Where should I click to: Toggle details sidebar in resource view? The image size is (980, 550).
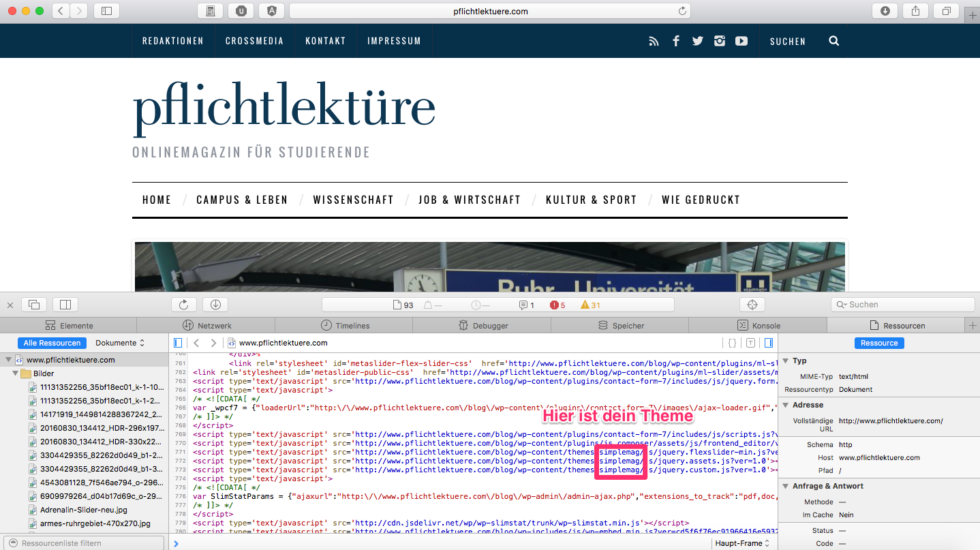coord(769,343)
